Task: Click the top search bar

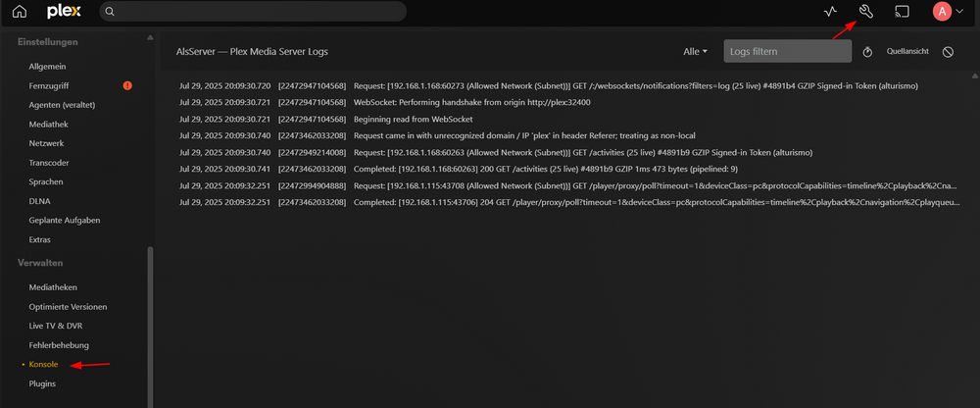Action: (x=253, y=11)
